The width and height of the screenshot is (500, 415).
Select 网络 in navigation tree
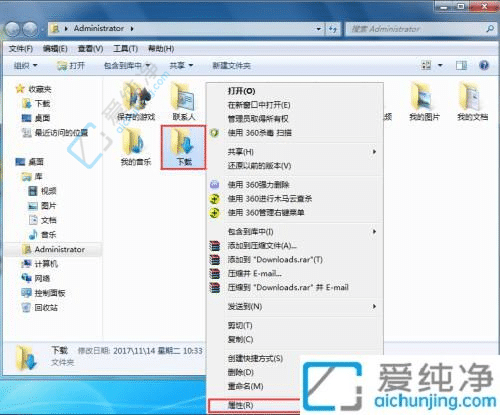(x=36, y=278)
